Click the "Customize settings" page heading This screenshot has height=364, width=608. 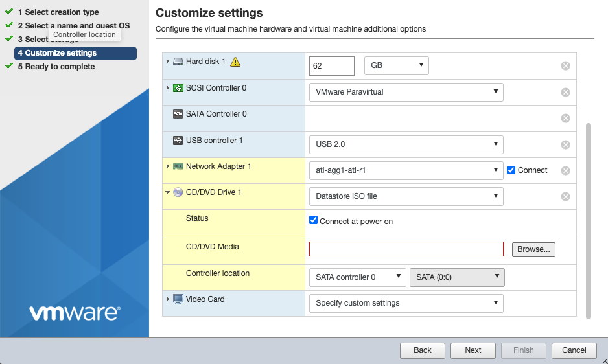209,13
